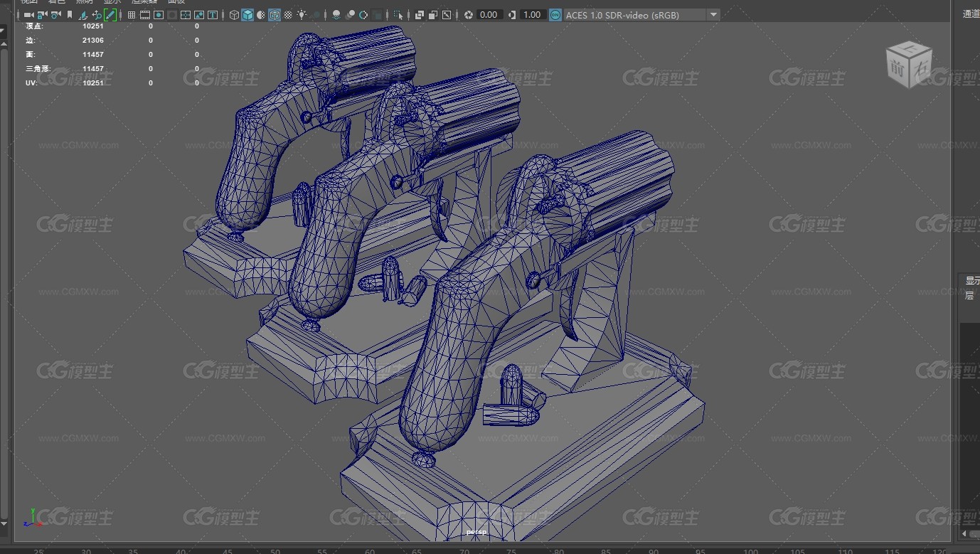Click the Textured checker icon

[288, 14]
